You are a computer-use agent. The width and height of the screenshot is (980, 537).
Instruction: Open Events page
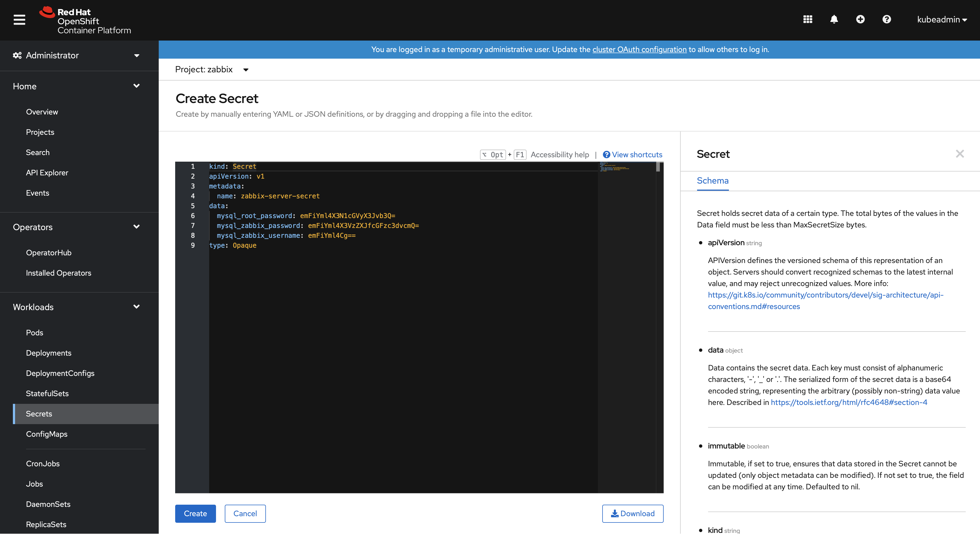tap(37, 193)
